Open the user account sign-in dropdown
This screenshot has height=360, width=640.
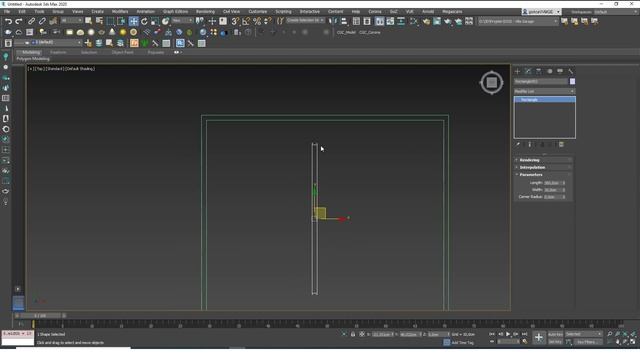[x=542, y=12]
